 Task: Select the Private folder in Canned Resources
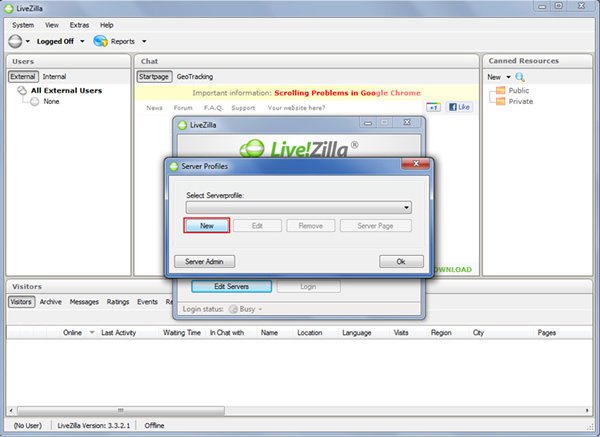coord(515,101)
